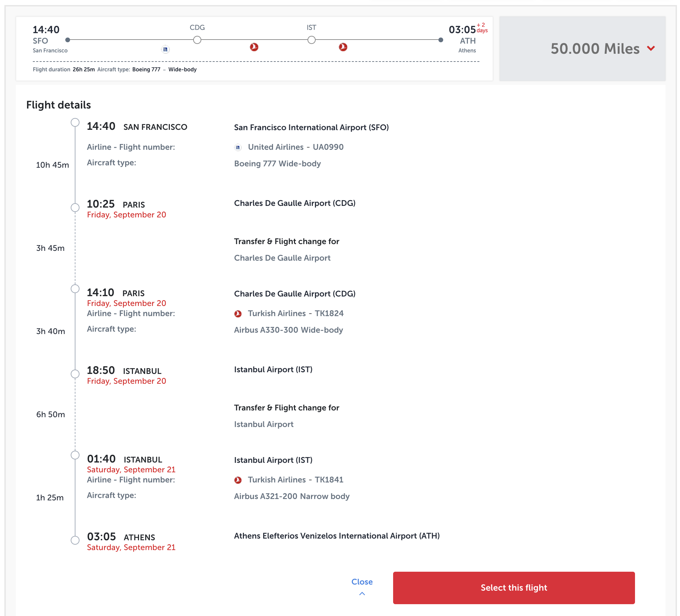Click the 14:40 SFO departure time in summary
Viewport: 680px width, 616px height.
point(46,30)
